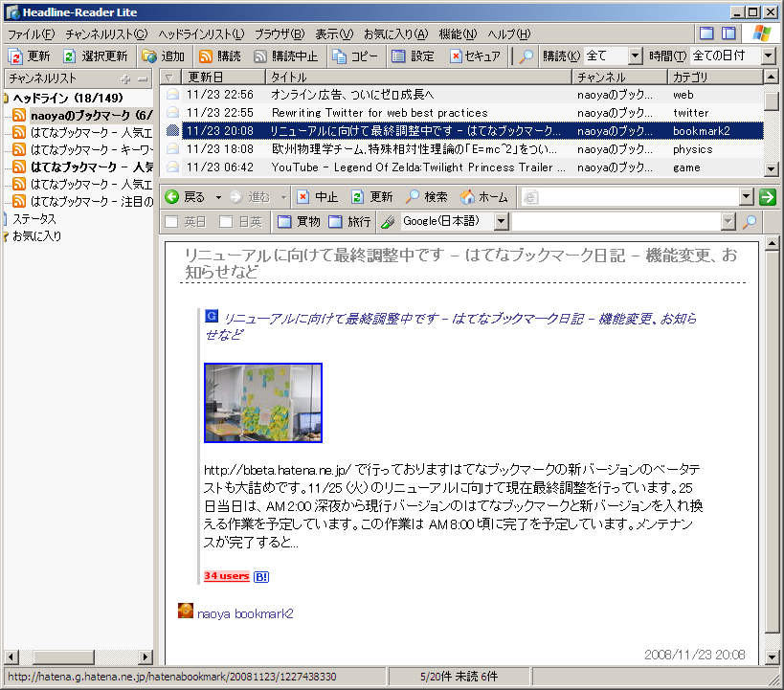Screen dimensions: 784x690
Task: Open the search text box dropdown arrow
Action: pos(728,221)
